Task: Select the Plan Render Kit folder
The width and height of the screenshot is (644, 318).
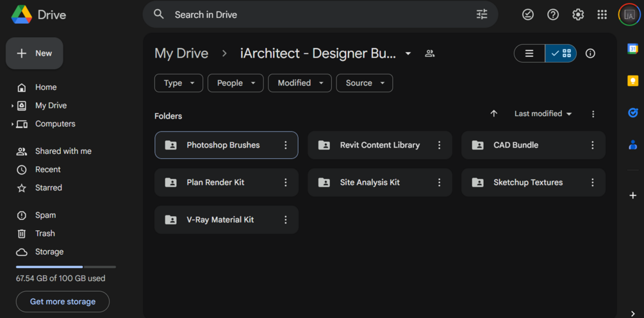Action: pyautogui.click(x=226, y=183)
